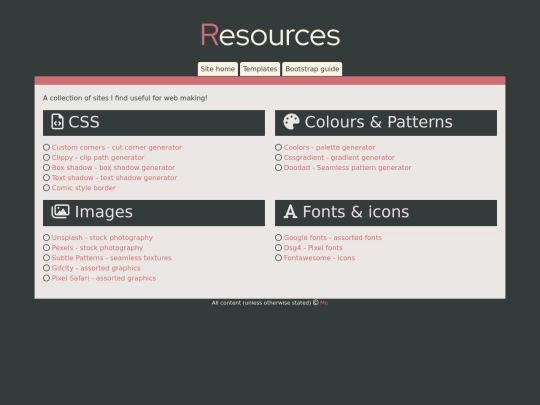
Task: Visit Fontawesome icons link
Action: point(319,258)
